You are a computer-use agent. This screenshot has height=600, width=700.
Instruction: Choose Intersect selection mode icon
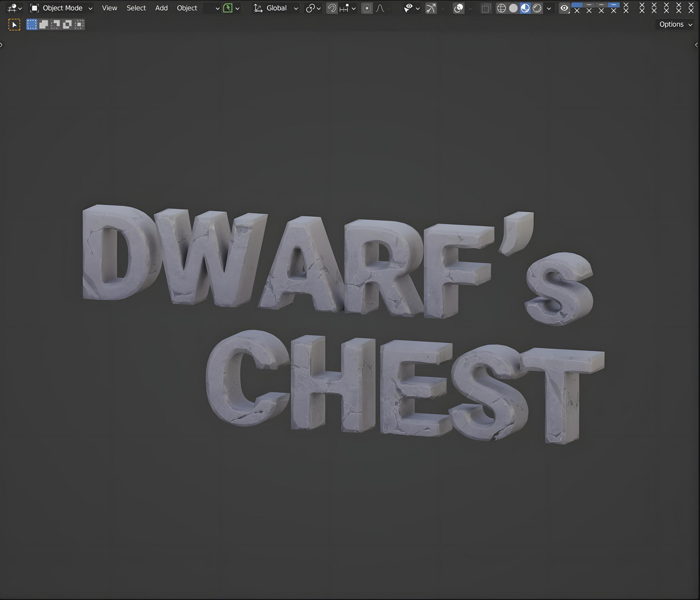(x=79, y=24)
